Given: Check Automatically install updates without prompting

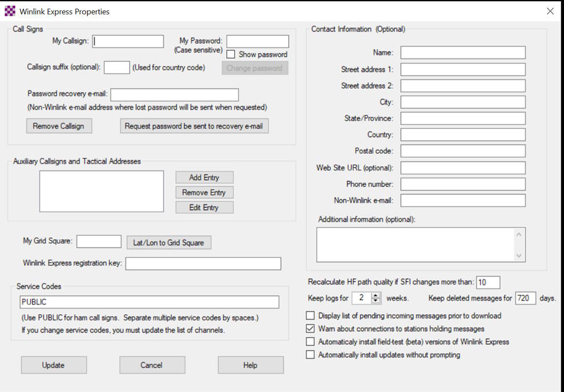Looking at the screenshot, I should click(x=310, y=354).
